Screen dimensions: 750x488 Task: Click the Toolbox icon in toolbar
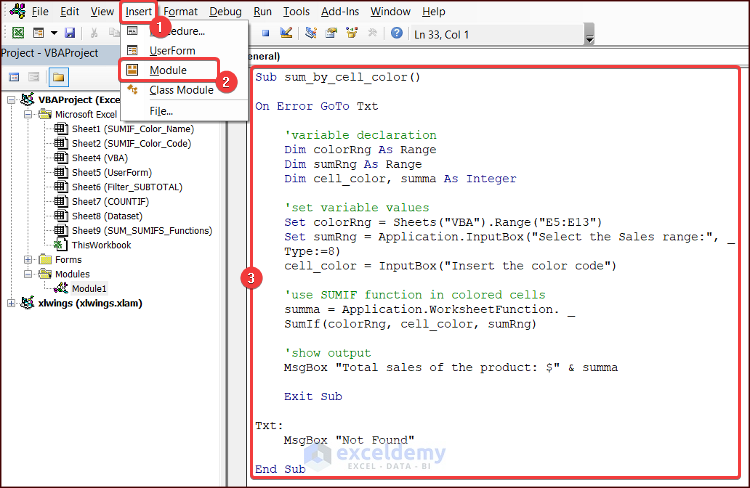click(x=372, y=33)
